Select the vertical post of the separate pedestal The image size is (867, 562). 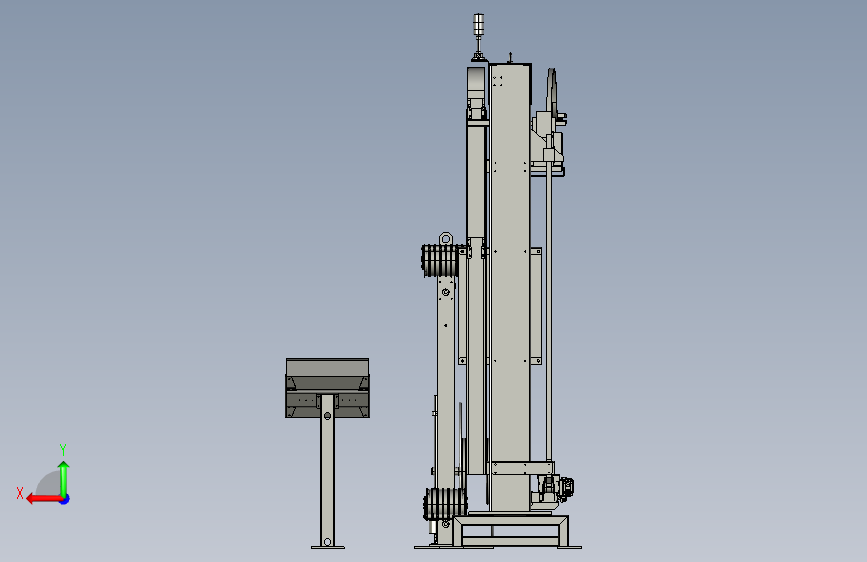327,470
